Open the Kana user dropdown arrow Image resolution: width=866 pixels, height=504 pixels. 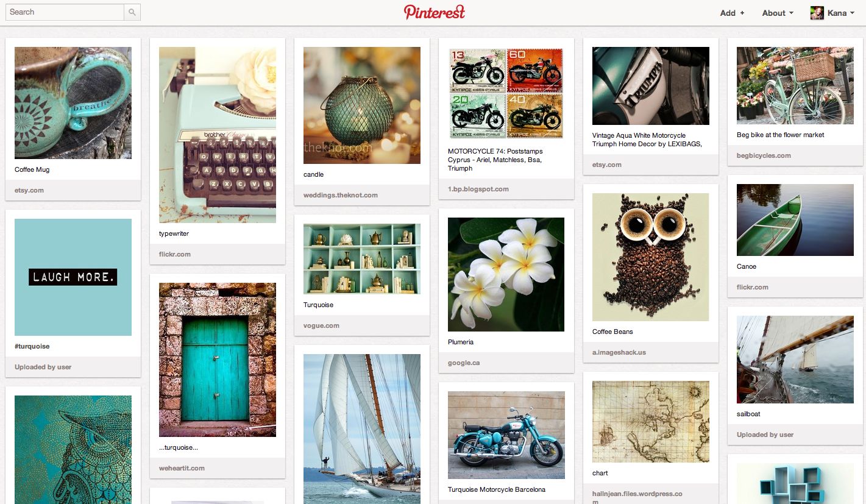(x=852, y=13)
